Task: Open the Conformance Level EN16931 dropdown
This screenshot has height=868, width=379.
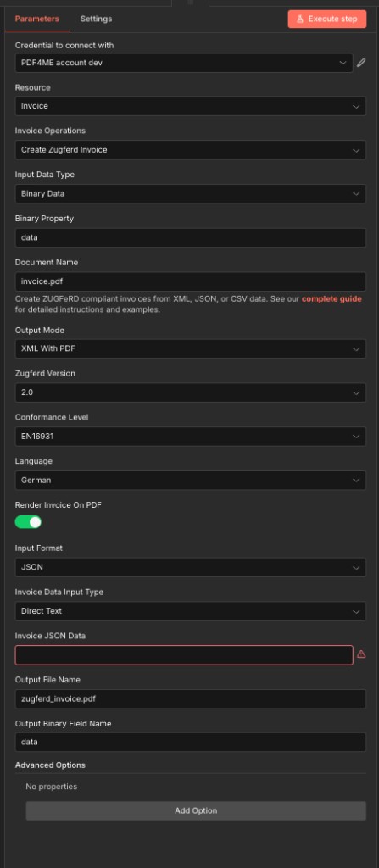Action: pos(190,437)
